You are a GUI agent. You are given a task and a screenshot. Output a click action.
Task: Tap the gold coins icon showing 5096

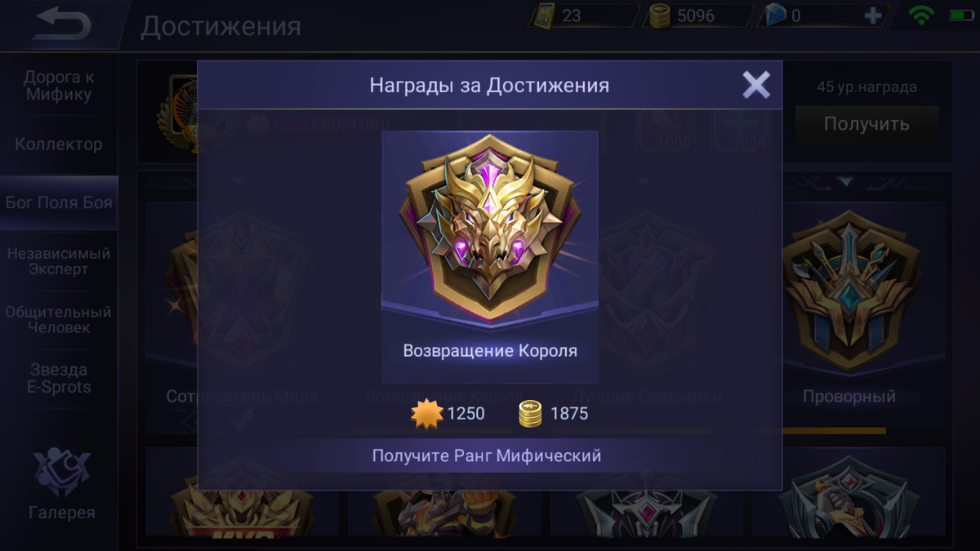pyautogui.click(x=660, y=16)
